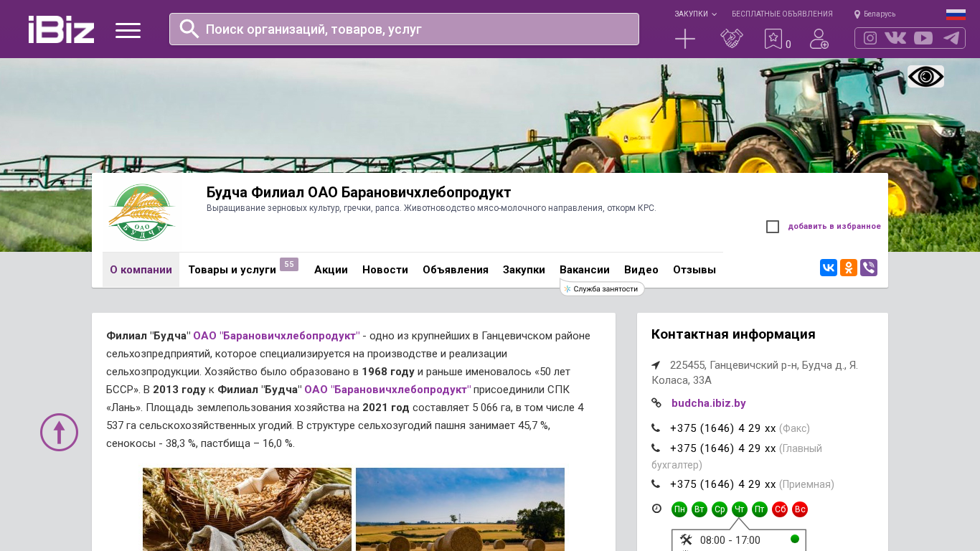The width and height of the screenshot is (980, 551).
Task: Click the 08:00 - 17:00 working hours
Action: coord(730,540)
